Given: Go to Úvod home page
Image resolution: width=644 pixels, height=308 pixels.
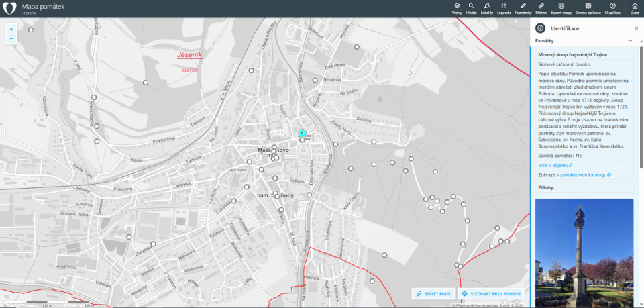Looking at the screenshot, I should pyautogui.click(x=635, y=8).
